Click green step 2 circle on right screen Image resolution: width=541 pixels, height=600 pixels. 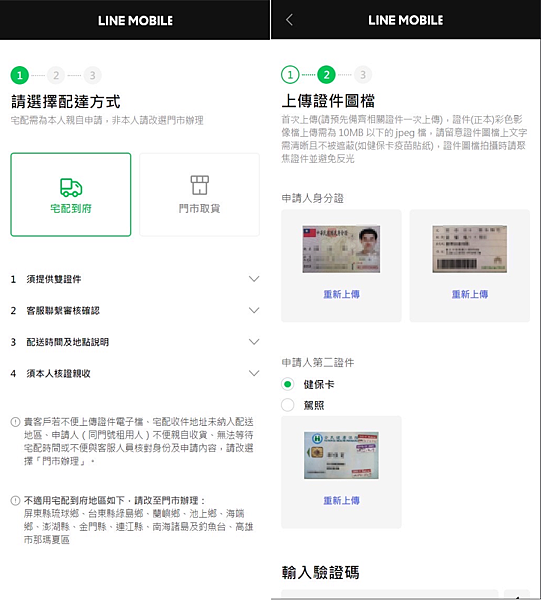click(326, 75)
